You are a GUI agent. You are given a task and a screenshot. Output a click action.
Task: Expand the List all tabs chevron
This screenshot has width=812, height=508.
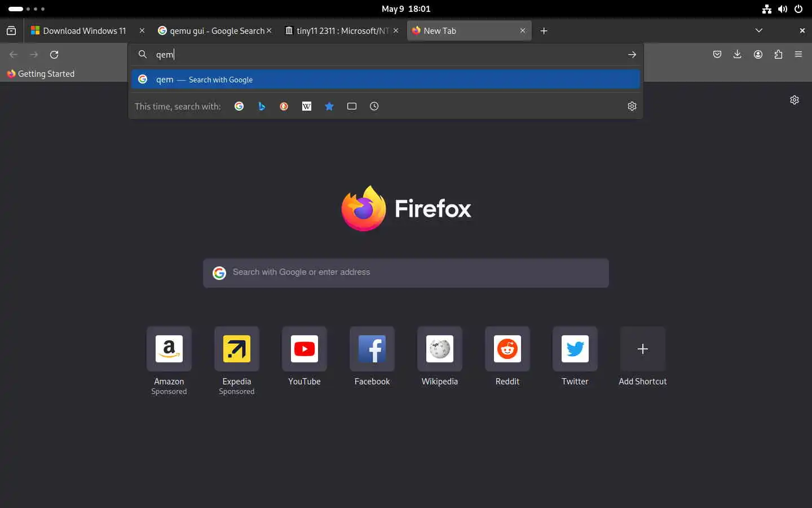tap(759, 31)
